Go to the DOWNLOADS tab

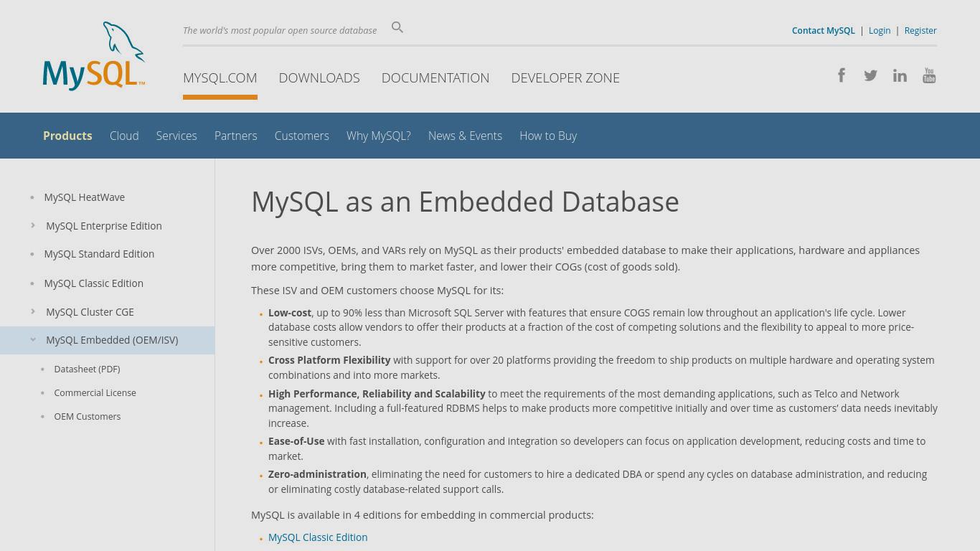(x=319, y=77)
